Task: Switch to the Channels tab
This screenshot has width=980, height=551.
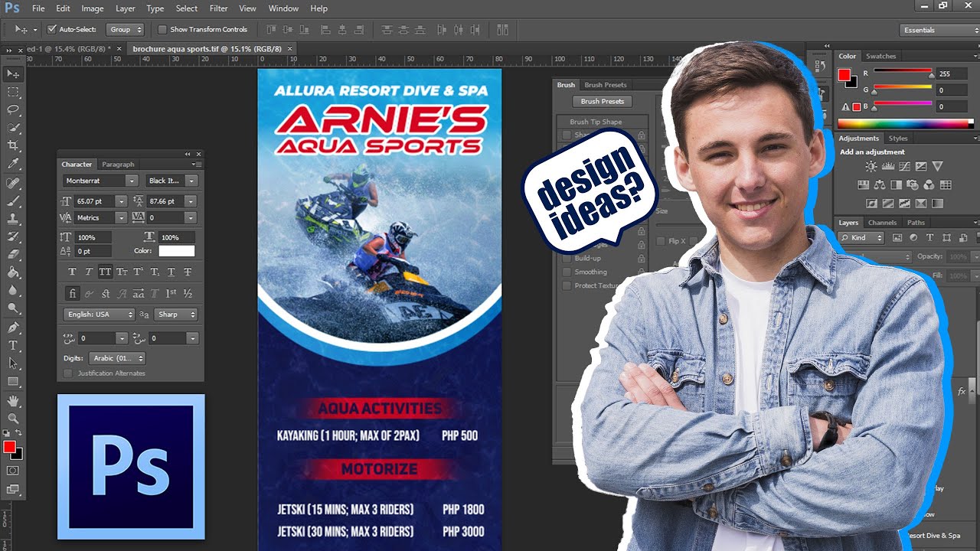Action: [882, 223]
